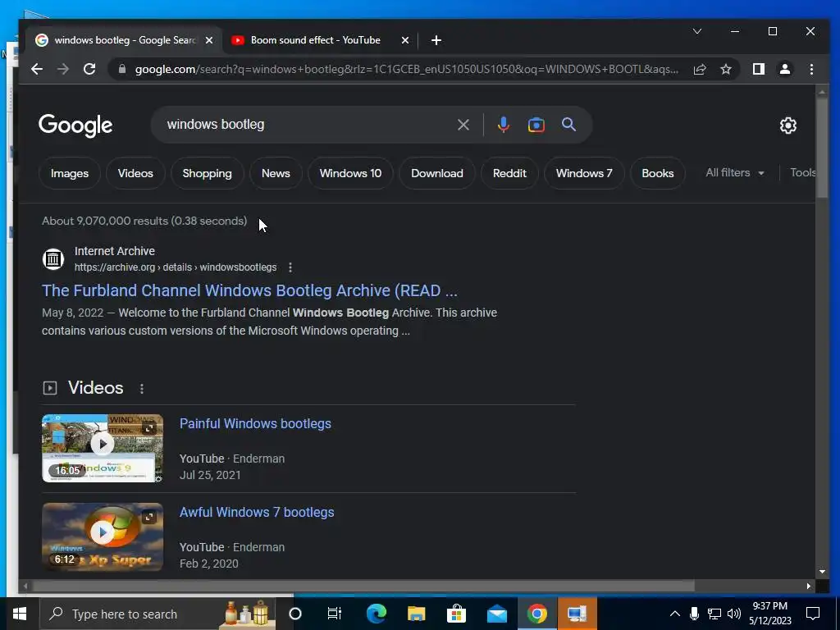Image resolution: width=840 pixels, height=630 pixels.
Task: Open Videos section more options
Action: click(142, 388)
